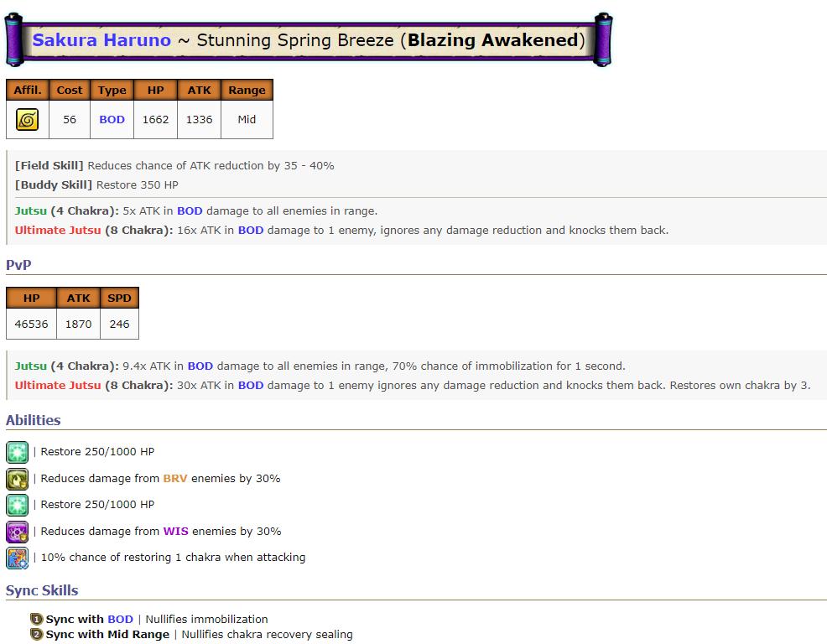Click the first Restore 250/1000 HP ability icon

tap(17, 452)
